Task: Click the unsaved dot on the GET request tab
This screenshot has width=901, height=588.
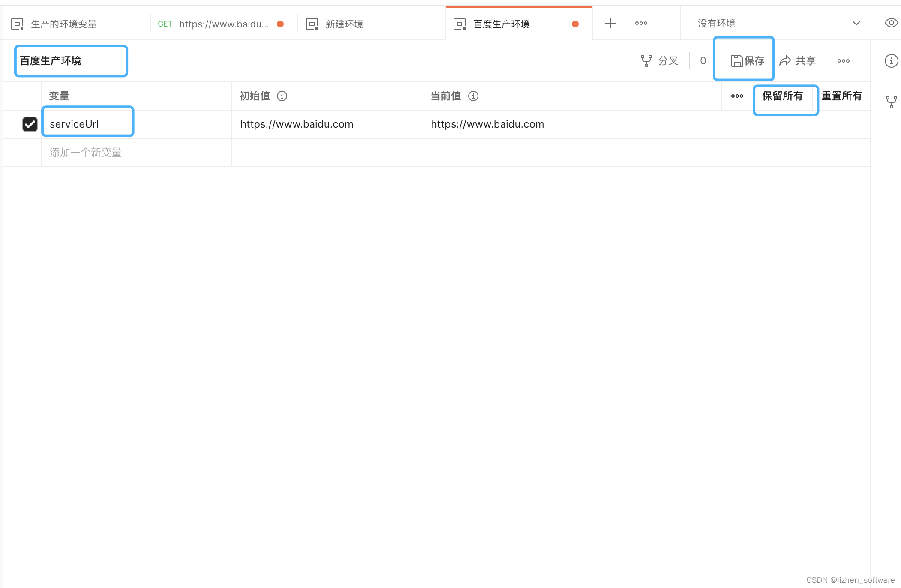Action: click(280, 24)
